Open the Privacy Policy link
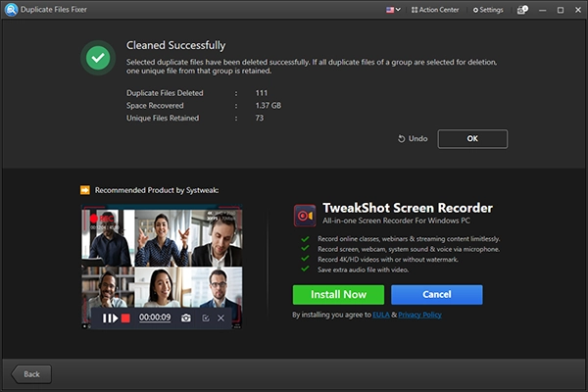The width and height of the screenshot is (588, 392). click(x=419, y=315)
